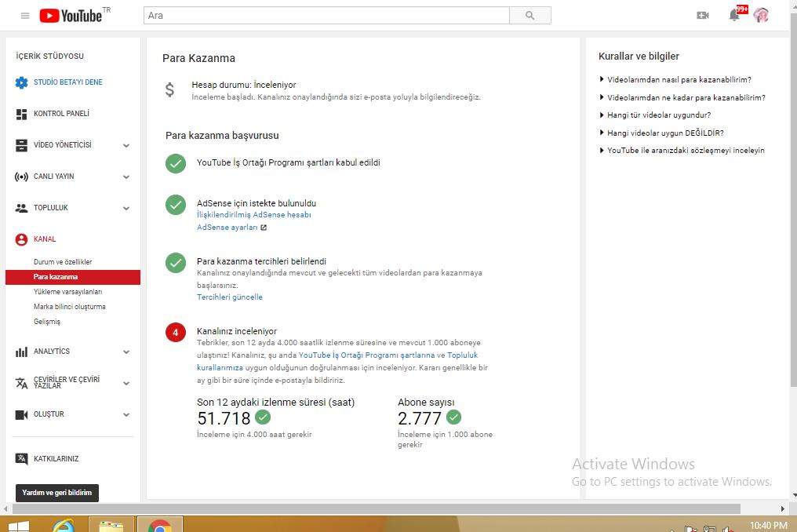Expand the Oluştur section
This screenshot has height=532, width=797.
pos(126,415)
